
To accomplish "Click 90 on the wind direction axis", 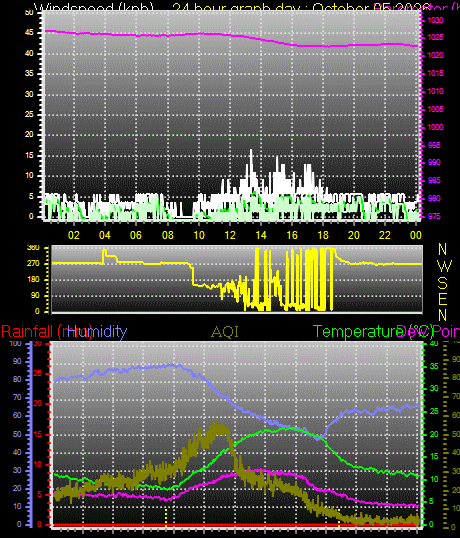I will [35, 295].
